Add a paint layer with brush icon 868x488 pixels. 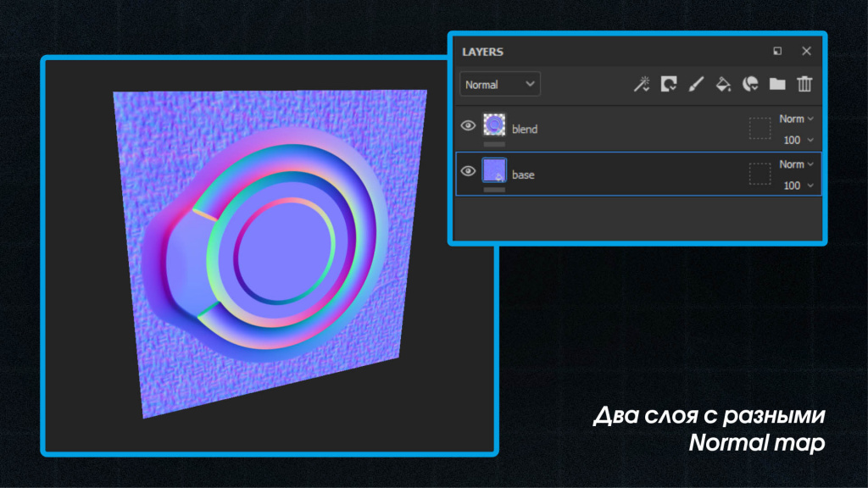[x=696, y=84]
